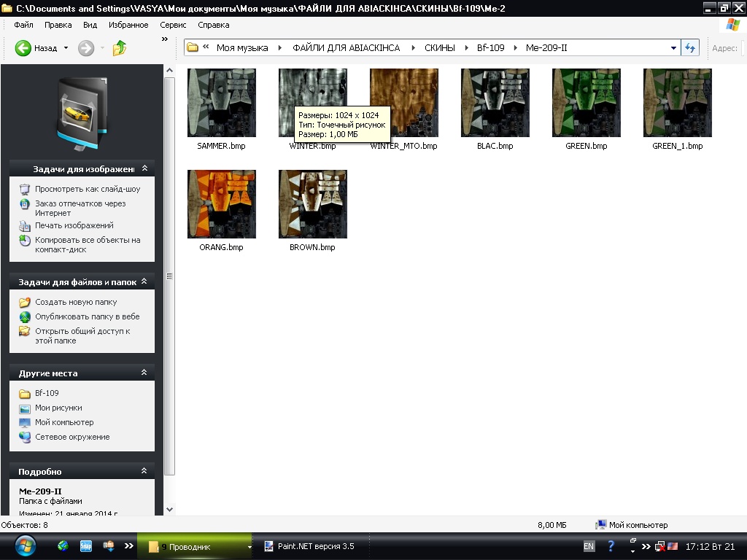
Task: Open the Файл menu
Action: pyautogui.click(x=23, y=25)
